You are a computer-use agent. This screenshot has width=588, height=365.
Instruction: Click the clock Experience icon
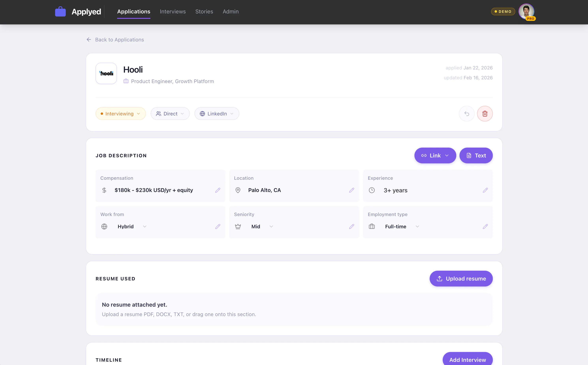(372, 190)
